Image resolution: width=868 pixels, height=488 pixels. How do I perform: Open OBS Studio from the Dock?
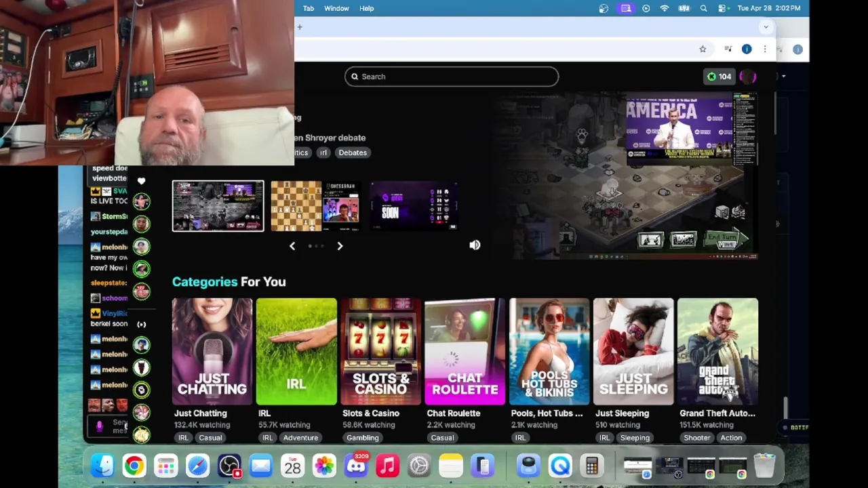click(x=230, y=466)
